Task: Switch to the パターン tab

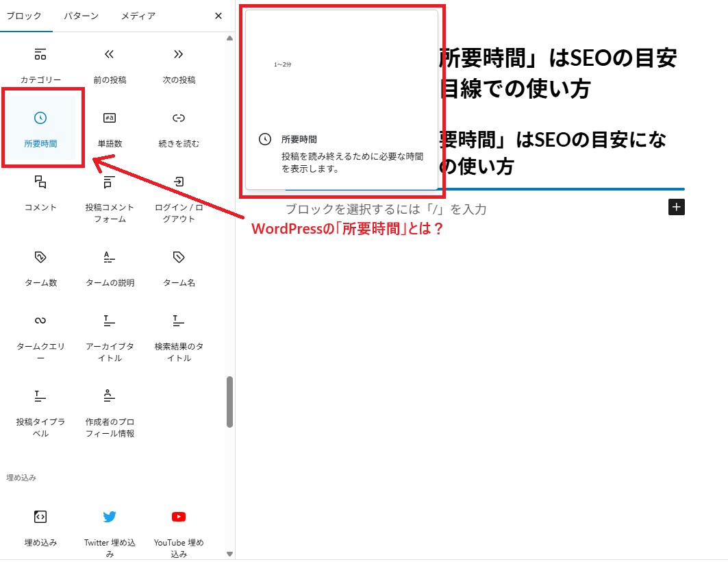Action: 81,16
